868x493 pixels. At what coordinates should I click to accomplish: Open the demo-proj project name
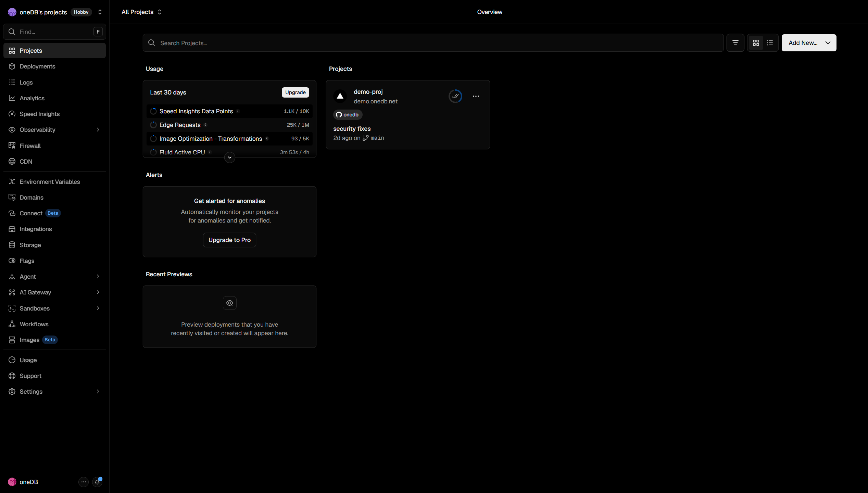368,92
